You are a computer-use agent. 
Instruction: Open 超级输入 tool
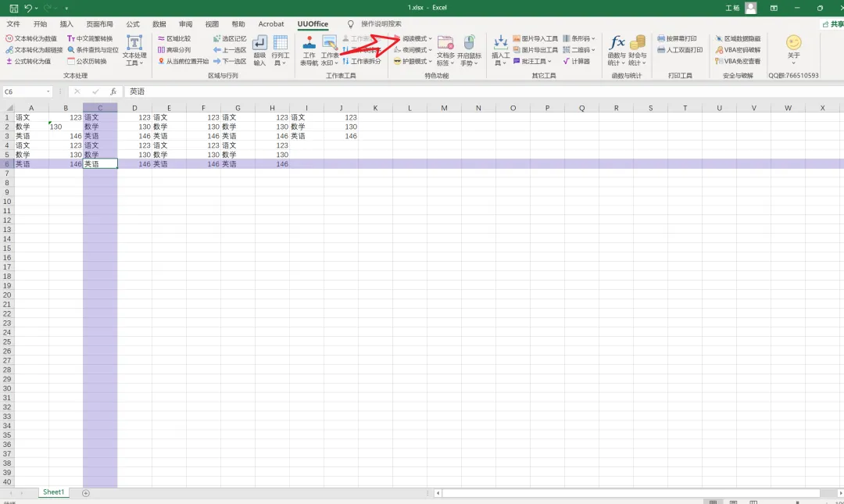click(x=259, y=51)
